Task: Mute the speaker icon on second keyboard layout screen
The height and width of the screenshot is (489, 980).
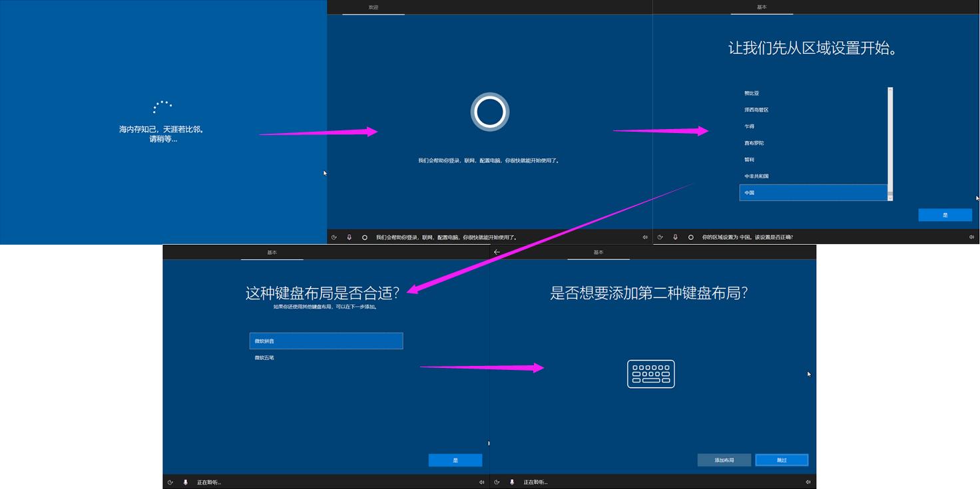Action: tap(808, 482)
